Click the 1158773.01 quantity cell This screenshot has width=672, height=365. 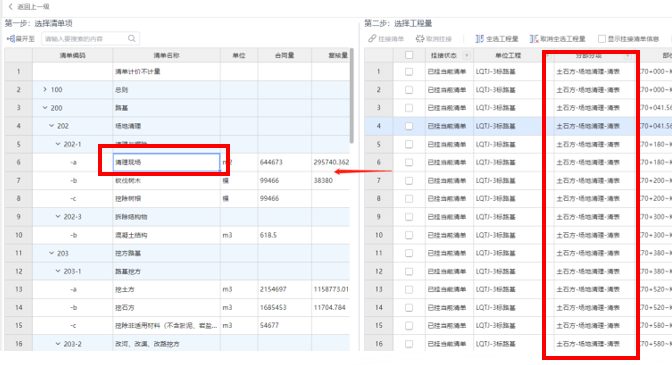click(x=331, y=289)
